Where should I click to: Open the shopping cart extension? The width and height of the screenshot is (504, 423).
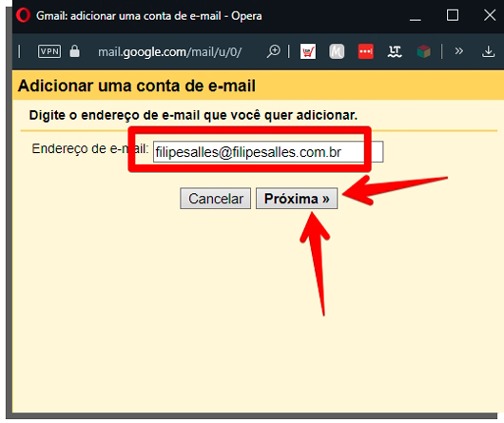coord(308,51)
